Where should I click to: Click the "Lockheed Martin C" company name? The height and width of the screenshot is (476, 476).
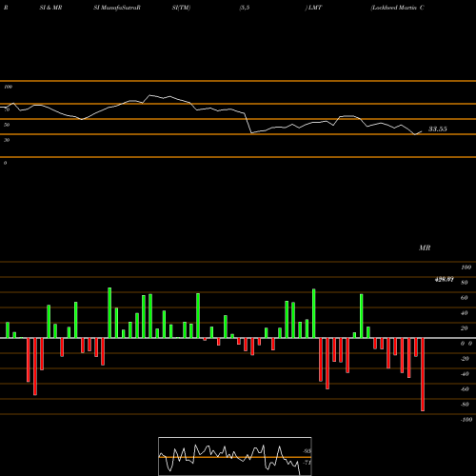(x=397, y=8)
